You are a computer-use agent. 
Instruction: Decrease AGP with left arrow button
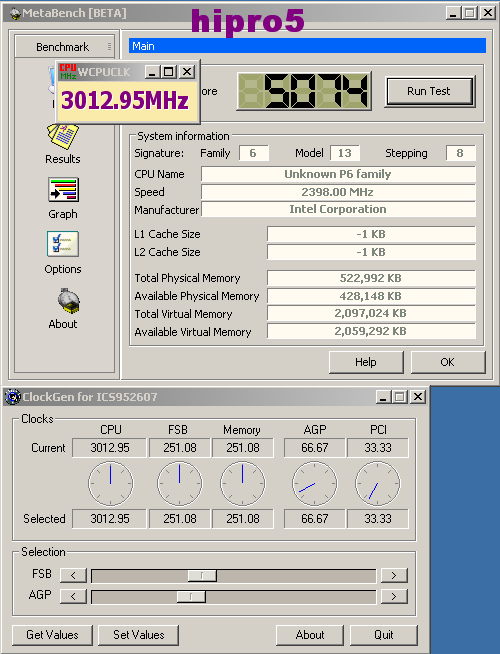click(73, 596)
